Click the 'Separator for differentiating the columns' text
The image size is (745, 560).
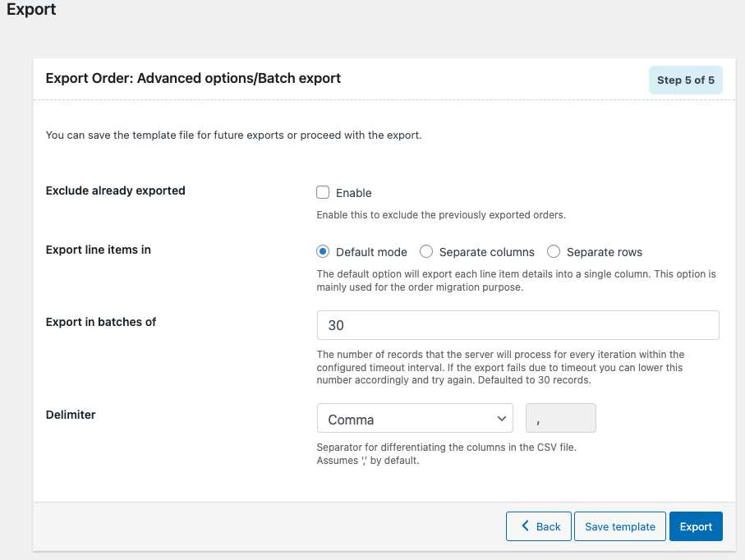tap(447, 453)
